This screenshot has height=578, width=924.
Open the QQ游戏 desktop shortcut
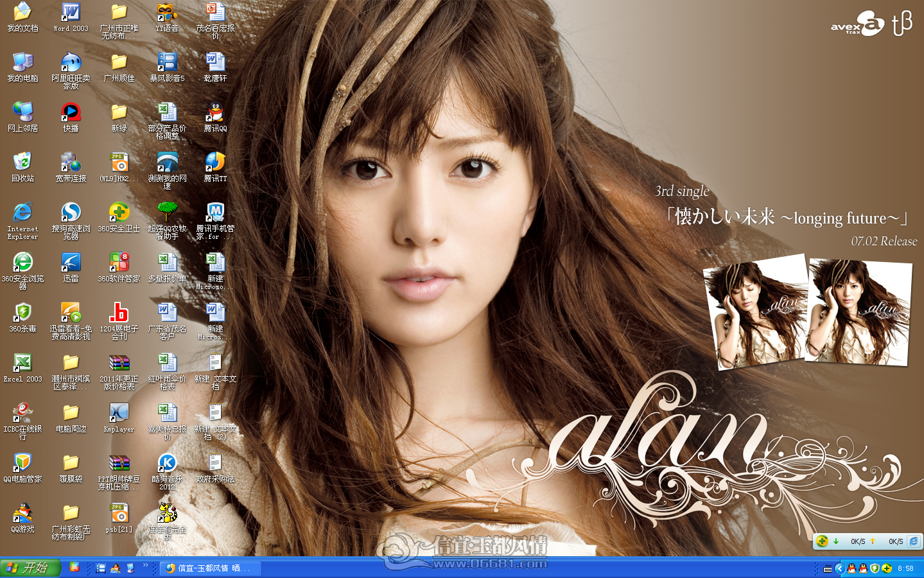22,519
